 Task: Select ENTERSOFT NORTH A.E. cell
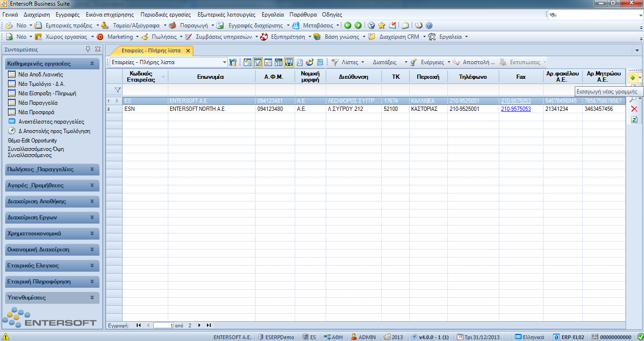click(211, 109)
